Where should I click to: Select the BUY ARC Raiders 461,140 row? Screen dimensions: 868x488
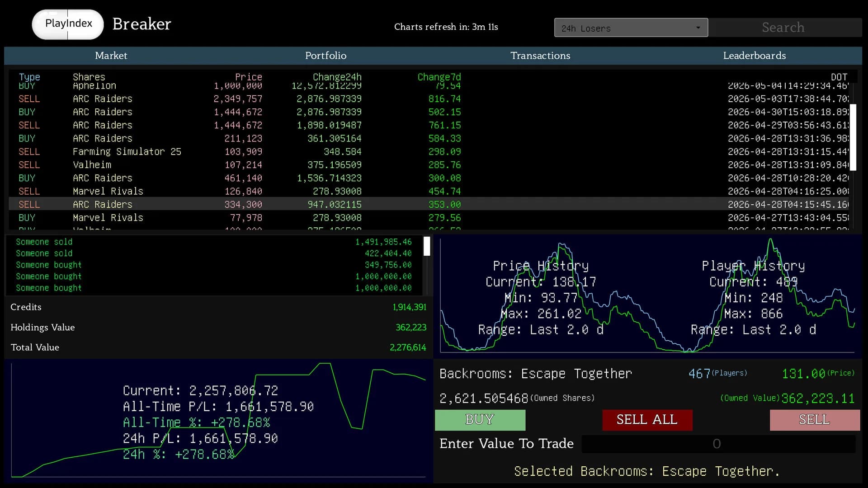[429, 178]
